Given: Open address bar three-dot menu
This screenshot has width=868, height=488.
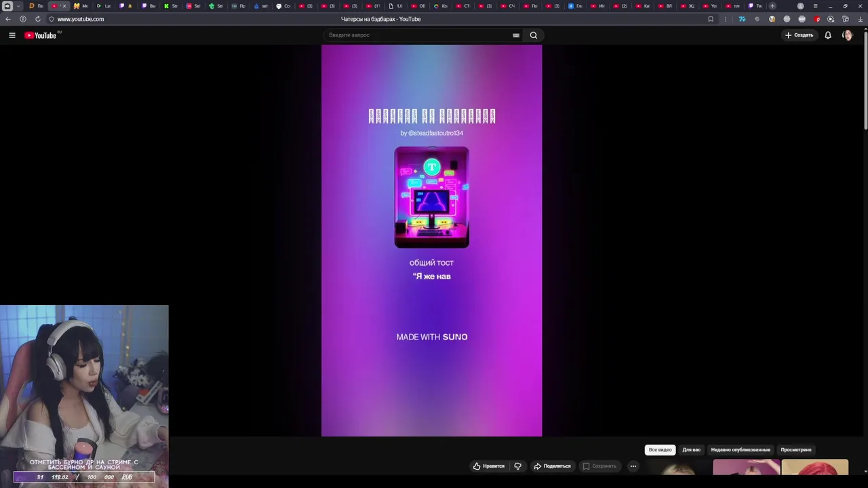Looking at the screenshot, I should 726,19.
